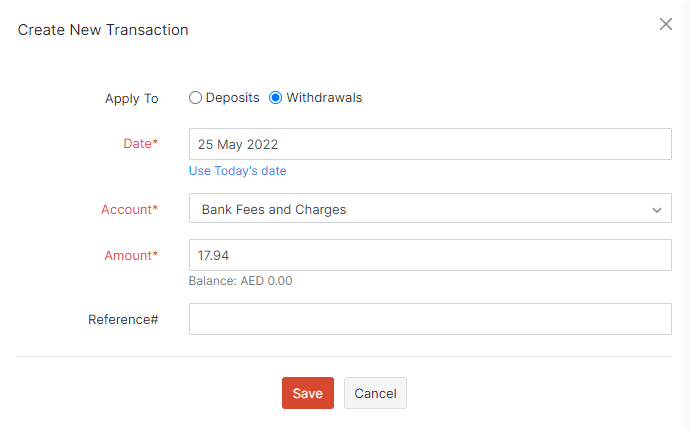Open the Bank Fees and Charges dropdown
The image size is (690, 429).
point(420,210)
